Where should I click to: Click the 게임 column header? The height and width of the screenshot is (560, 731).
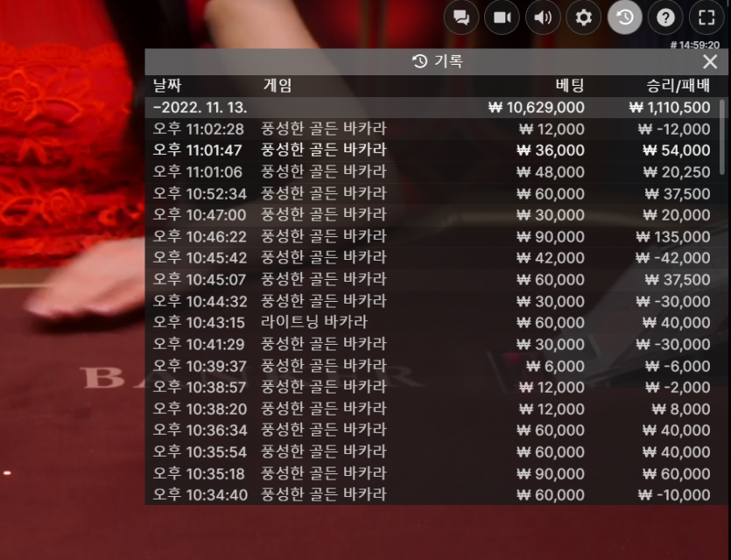[278, 85]
